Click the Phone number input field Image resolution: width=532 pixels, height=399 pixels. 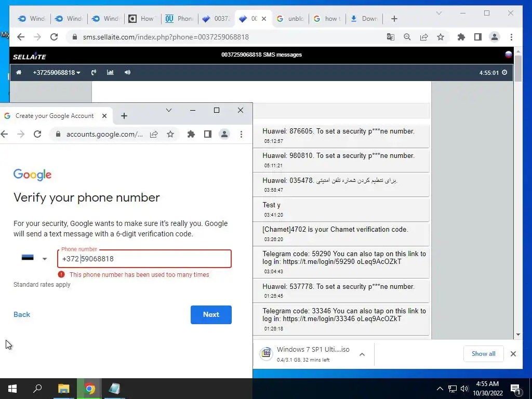click(144, 259)
